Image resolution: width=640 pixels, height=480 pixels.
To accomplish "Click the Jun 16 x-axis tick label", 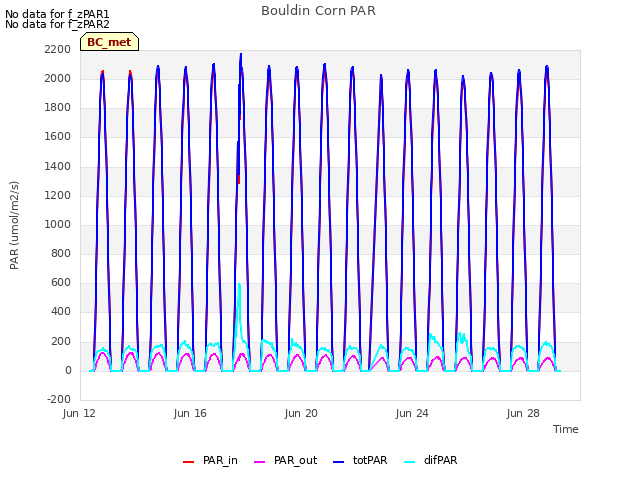I will 190,413.
